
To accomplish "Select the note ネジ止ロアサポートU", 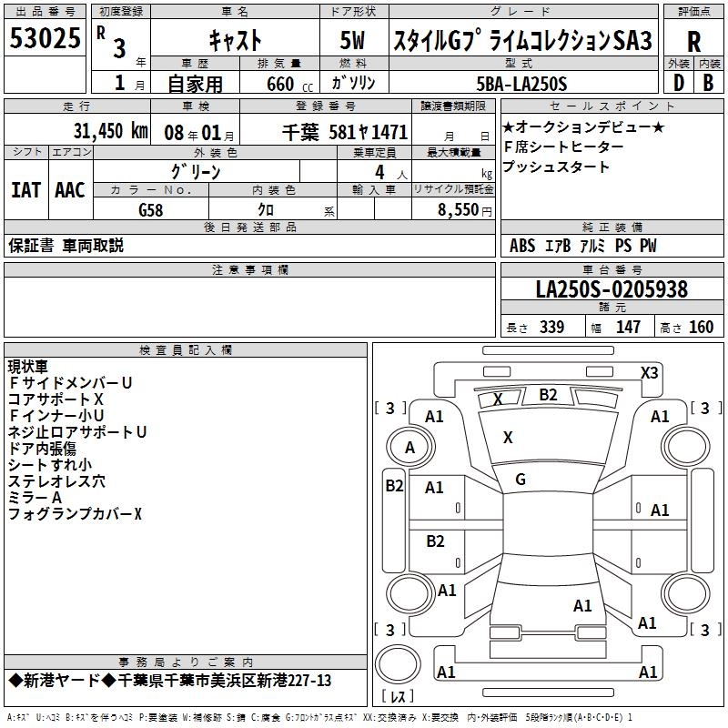I will [x=77, y=431].
